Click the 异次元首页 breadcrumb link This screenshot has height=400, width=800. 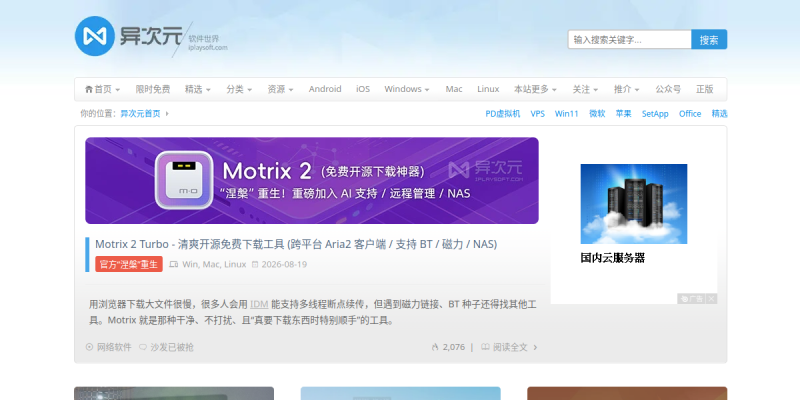(x=140, y=114)
